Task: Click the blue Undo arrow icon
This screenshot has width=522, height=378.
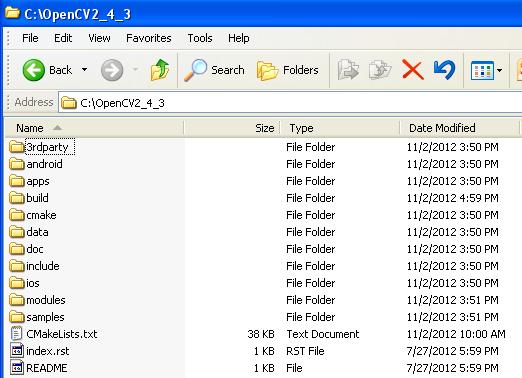Action: point(444,70)
